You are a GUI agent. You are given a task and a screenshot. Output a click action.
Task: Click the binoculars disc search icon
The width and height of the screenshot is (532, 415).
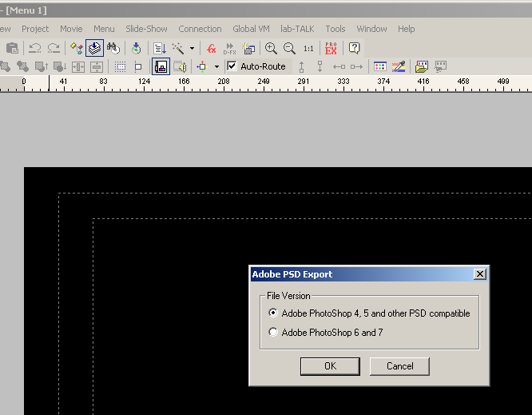pos(113,48)
